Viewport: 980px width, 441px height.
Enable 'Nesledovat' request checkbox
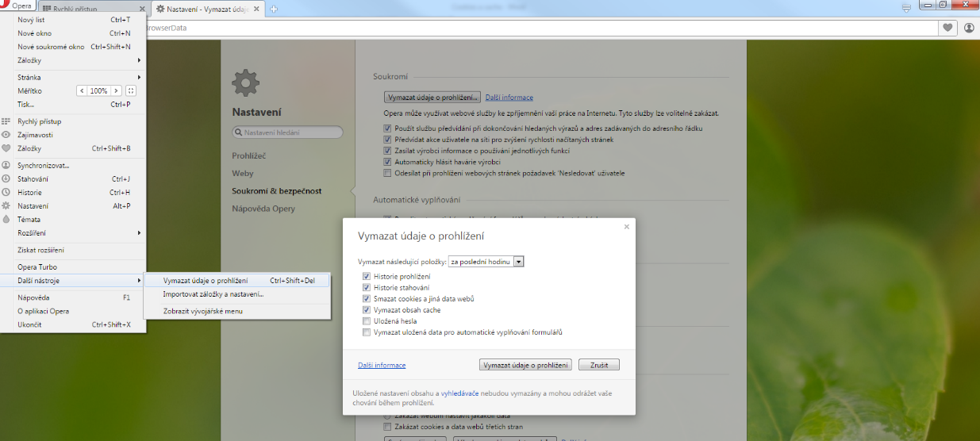point(387,173)
